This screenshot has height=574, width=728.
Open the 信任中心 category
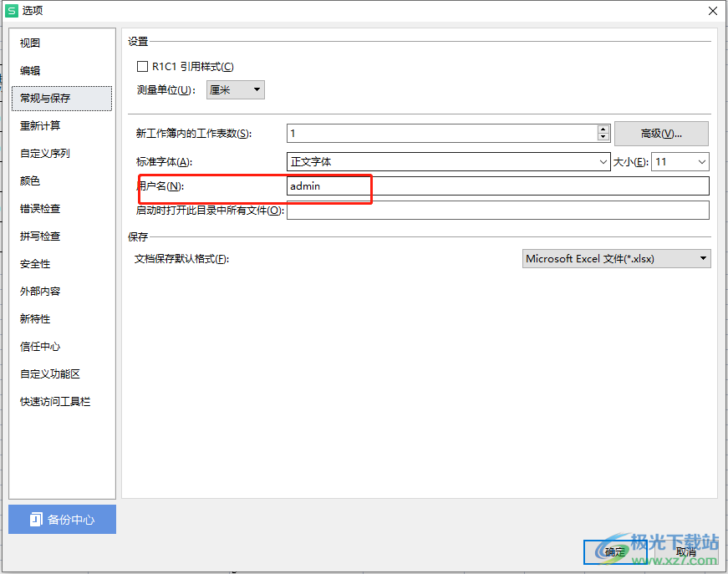pyautogui.click(x=62, y=347)
